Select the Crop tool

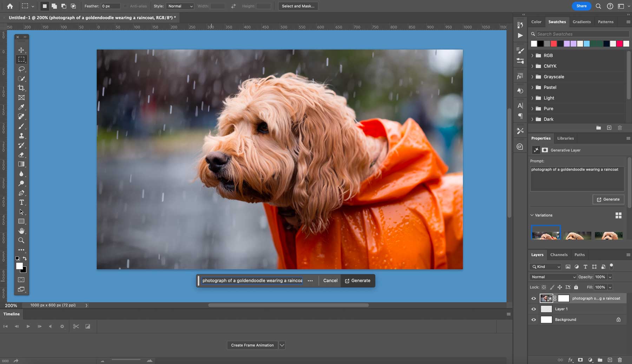pyautogui.click(x=21, y=88)
